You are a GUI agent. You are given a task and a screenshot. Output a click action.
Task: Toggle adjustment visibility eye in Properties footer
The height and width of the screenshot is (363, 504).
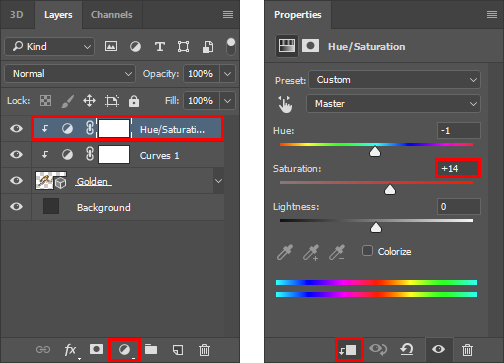point(438,349)
